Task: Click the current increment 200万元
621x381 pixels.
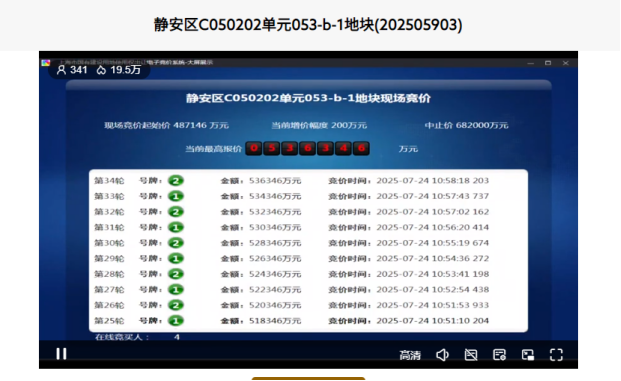Action: 349,125
